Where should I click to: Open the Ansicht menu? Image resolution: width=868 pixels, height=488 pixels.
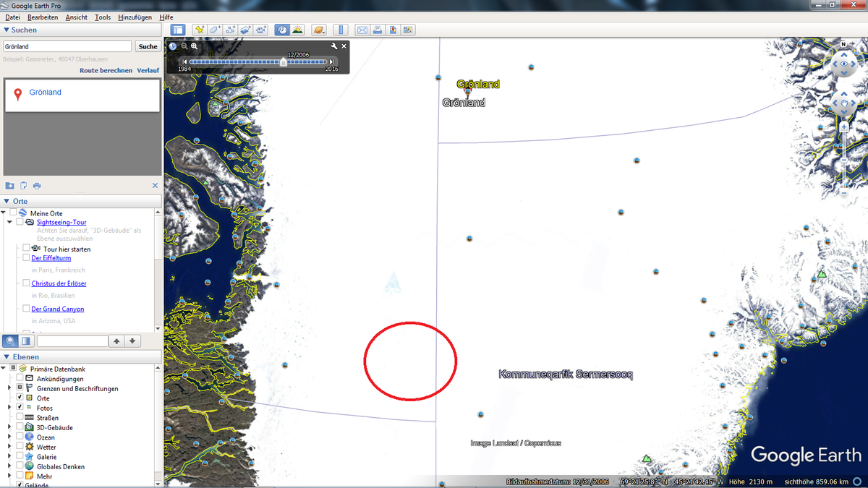(76, 17)
